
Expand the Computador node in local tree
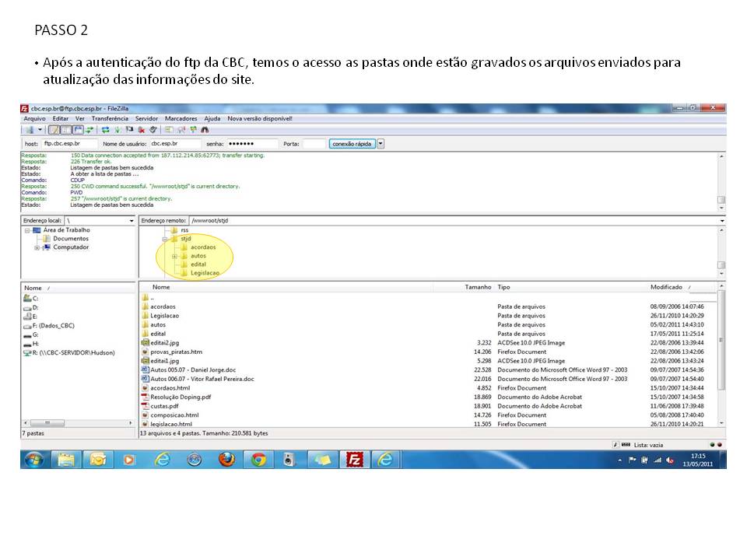(37, 247)
